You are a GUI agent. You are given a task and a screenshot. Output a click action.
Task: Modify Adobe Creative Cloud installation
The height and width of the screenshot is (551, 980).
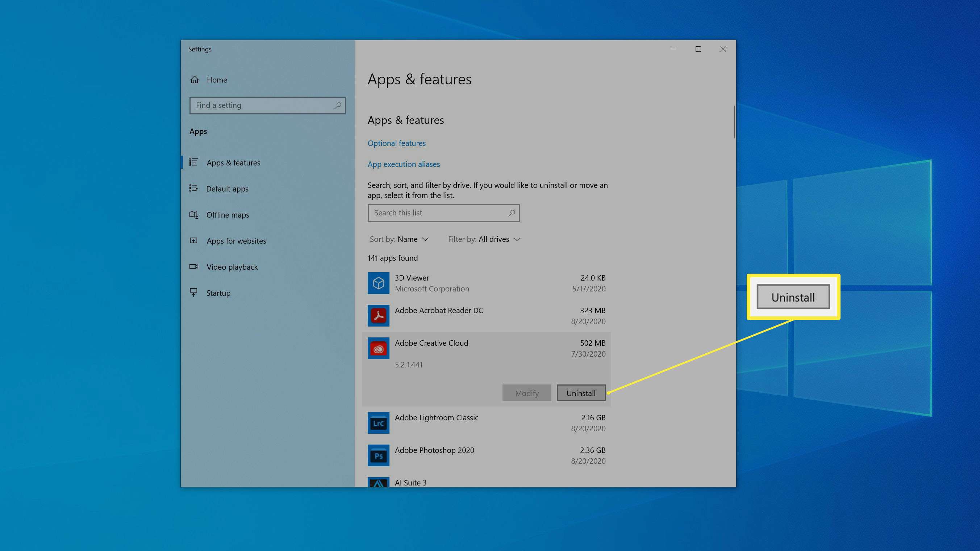526,392
